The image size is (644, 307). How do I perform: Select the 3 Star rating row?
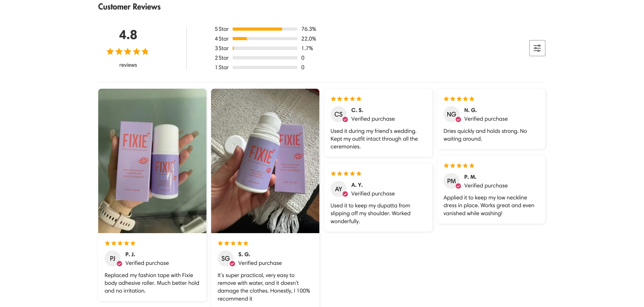click(265, 48)
